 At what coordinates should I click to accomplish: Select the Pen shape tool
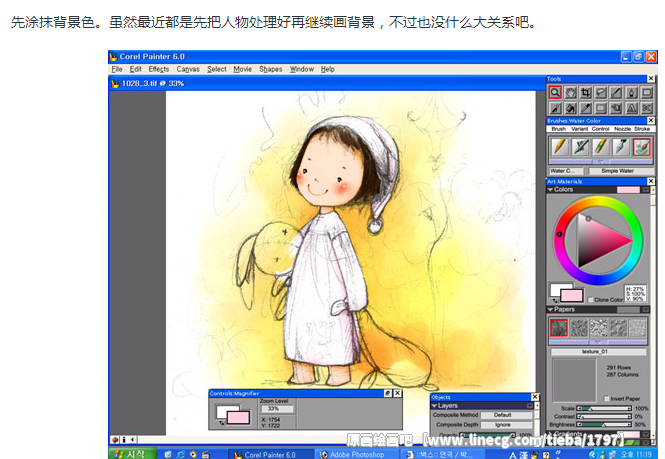(631, 92)
